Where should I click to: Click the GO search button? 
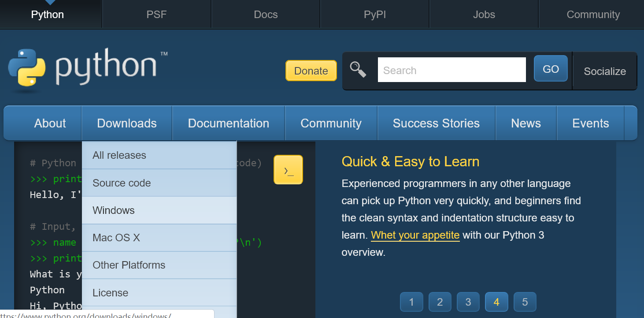point(551,69)
